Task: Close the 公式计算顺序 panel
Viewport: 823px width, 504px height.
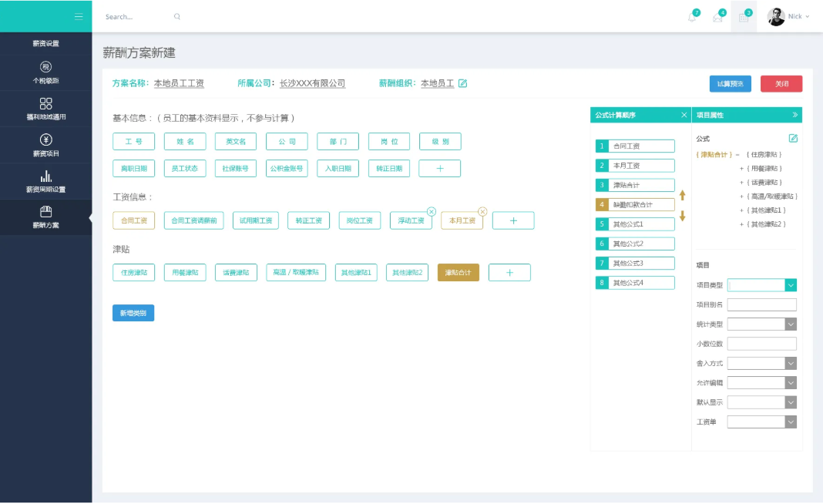Action: point(684,115)
